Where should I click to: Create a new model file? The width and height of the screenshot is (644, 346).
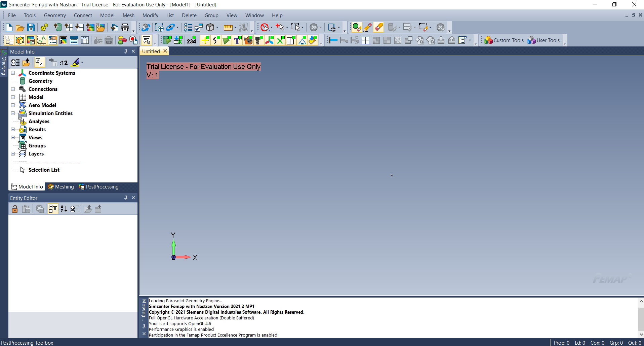point(9,27)
